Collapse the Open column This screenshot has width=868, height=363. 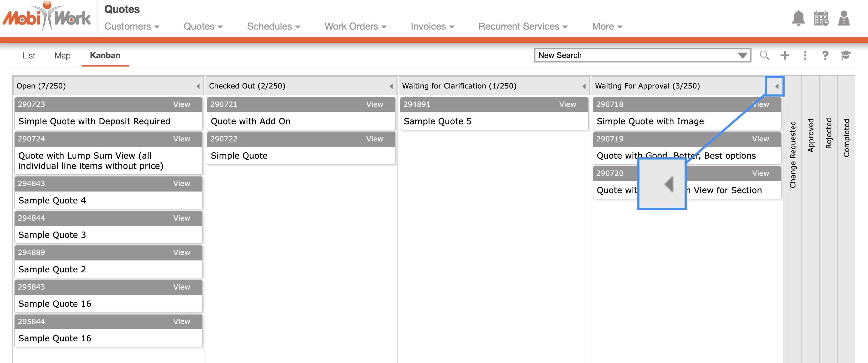(198, 86)
